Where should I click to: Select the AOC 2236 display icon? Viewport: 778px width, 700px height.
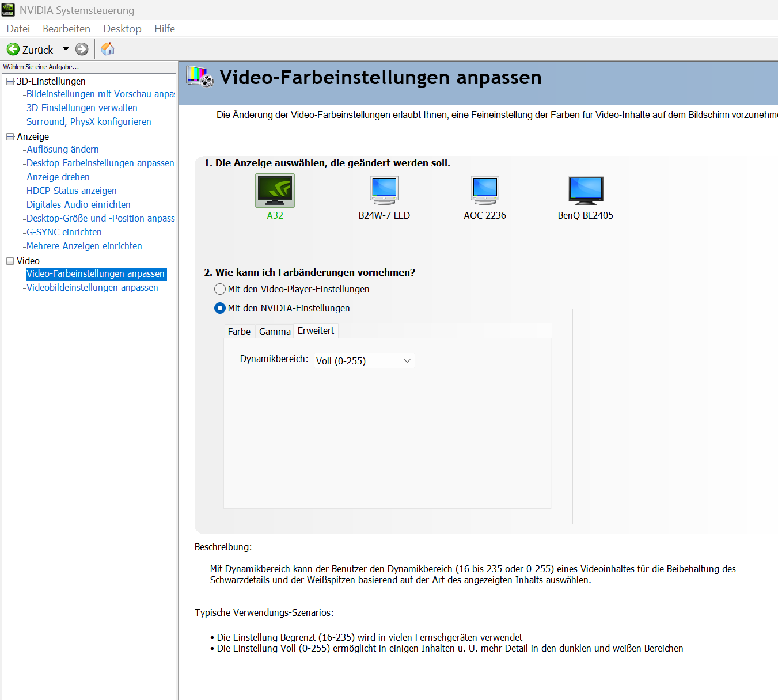coord(485,191)
